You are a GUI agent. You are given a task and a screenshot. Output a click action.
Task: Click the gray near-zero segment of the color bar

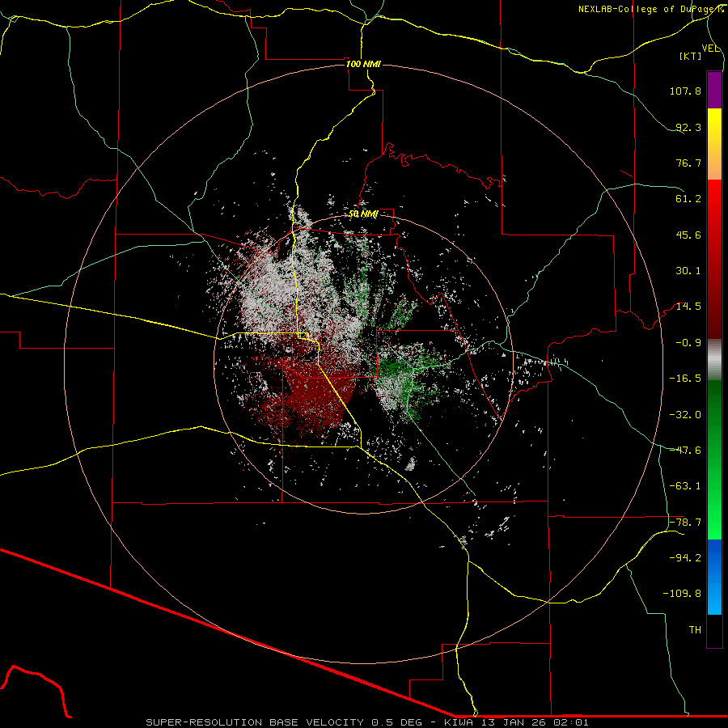714,360
